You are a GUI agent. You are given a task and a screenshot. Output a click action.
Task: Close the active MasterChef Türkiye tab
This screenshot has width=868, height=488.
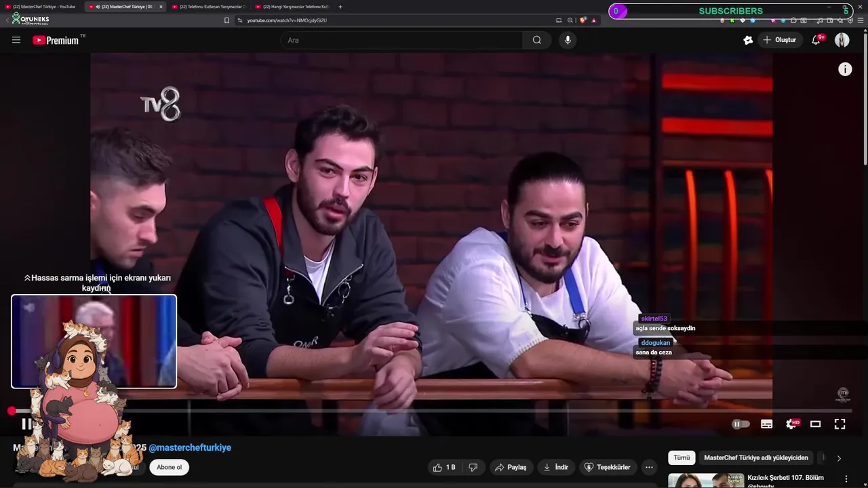point(161,7)
